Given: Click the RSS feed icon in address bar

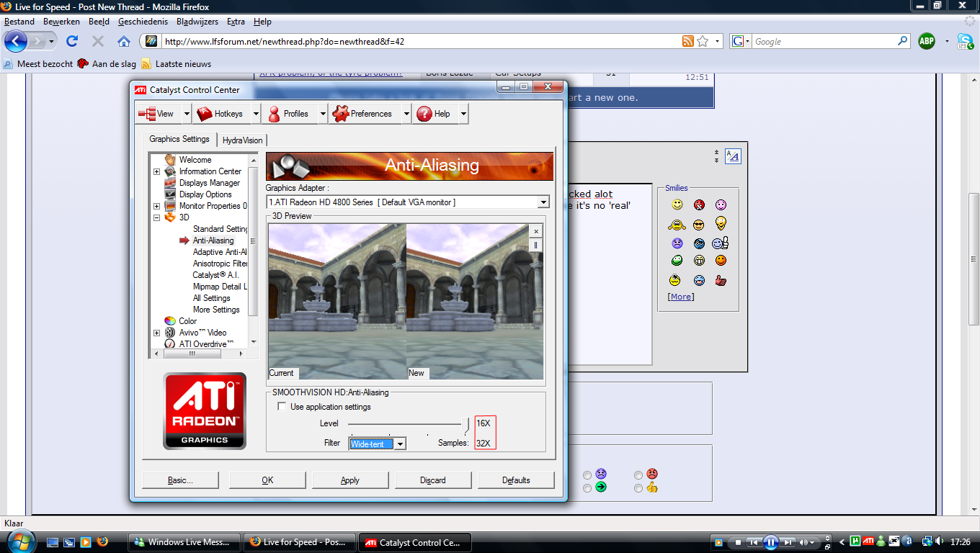Looking at the screenshot, I should point(688,41).
